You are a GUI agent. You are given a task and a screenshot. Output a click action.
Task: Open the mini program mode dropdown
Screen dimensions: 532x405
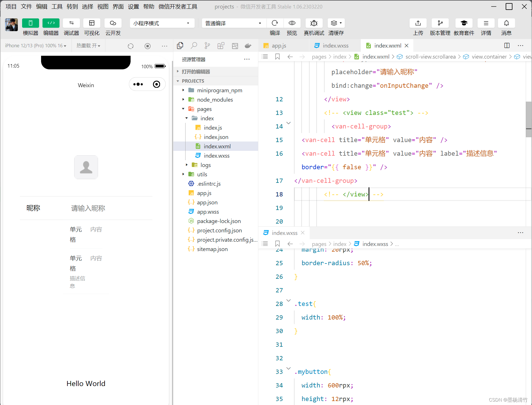click(162, 23)
